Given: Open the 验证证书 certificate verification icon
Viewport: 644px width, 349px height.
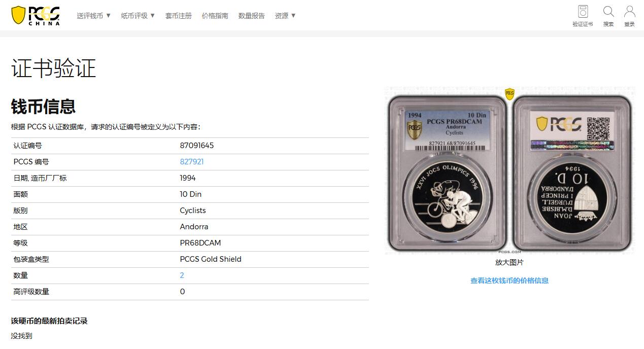Looking at the screenshot, I should (x=583, y=16).
